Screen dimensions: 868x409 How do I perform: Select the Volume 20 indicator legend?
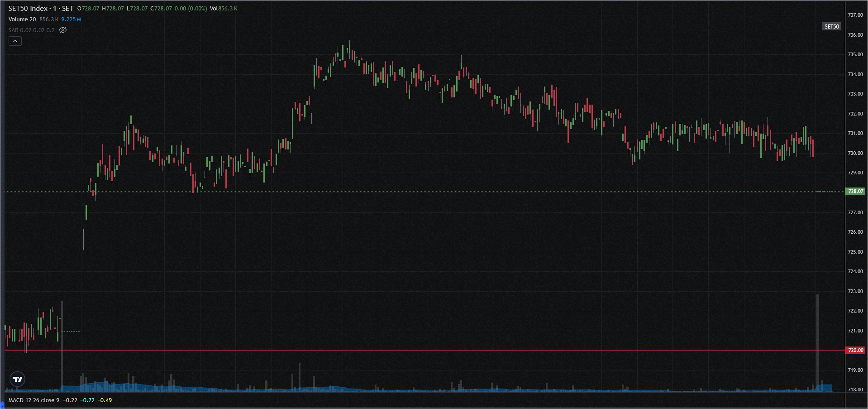22,19
